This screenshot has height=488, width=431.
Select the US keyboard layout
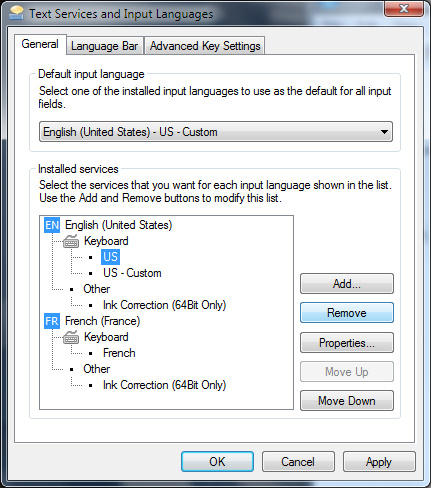[x=110, y=257]
